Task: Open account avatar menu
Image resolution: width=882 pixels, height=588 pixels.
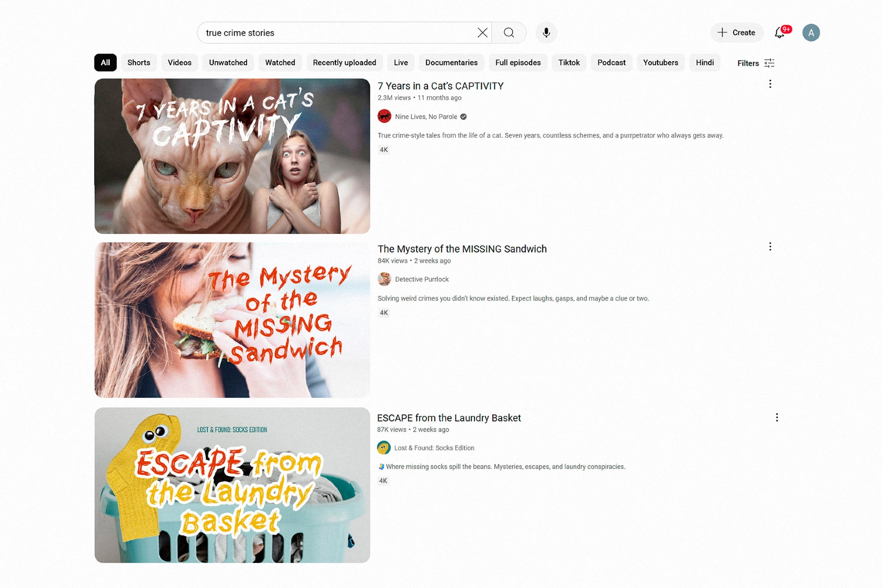Action: 811,33
